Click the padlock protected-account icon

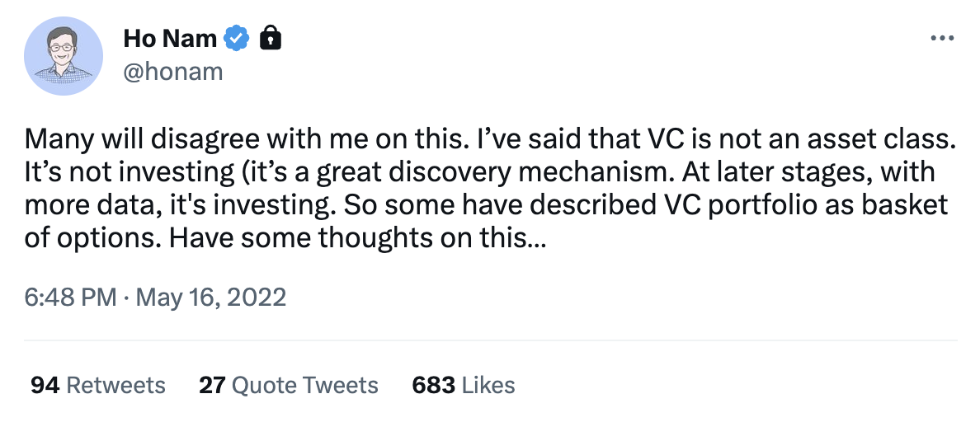click(270, 38)
